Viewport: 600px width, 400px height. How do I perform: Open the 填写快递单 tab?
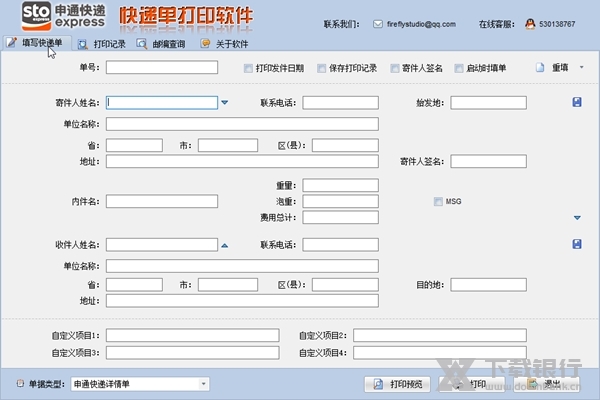pos(37,43)
